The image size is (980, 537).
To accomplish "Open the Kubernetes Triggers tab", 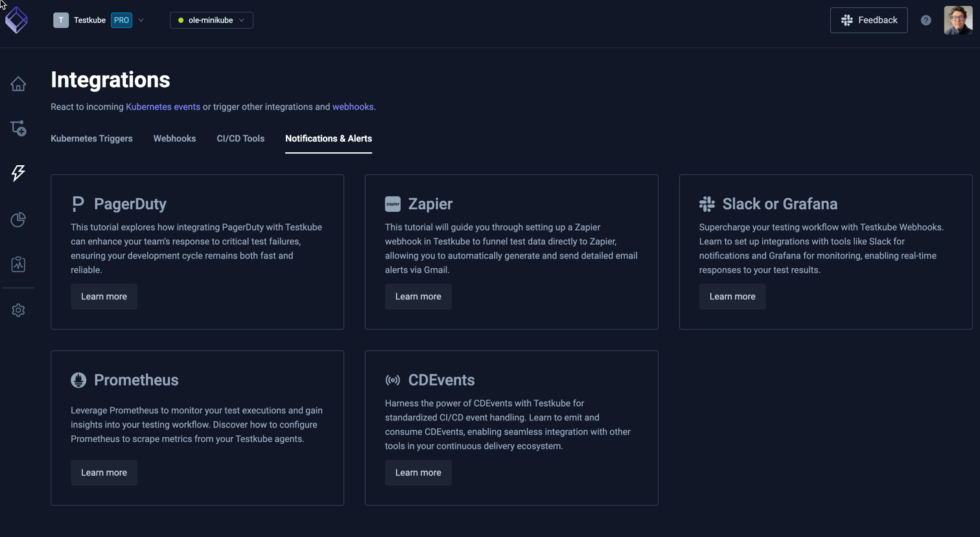I will (x=91, y=138).
